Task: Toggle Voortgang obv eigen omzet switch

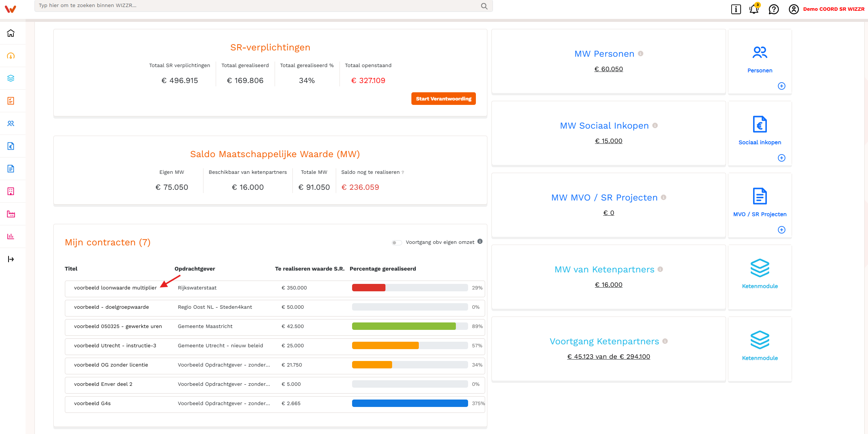Action: pyautogui.click(x=397, y=242)
